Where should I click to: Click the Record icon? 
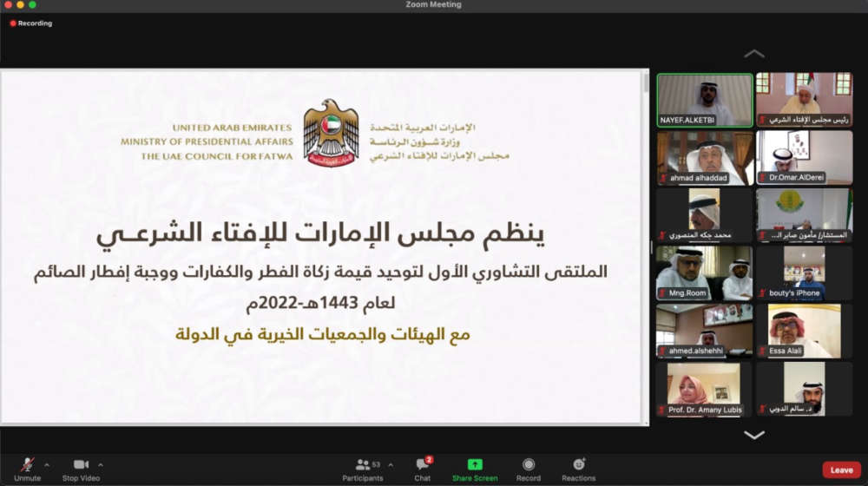point(529,464)
